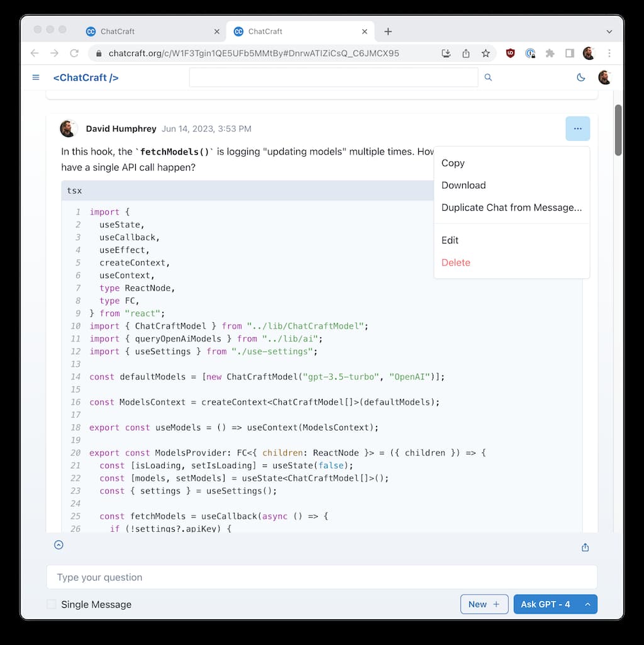This screenshot has height=645, width=644.
Task: Select Duplicate Chat from Message option
Action: 511,208
